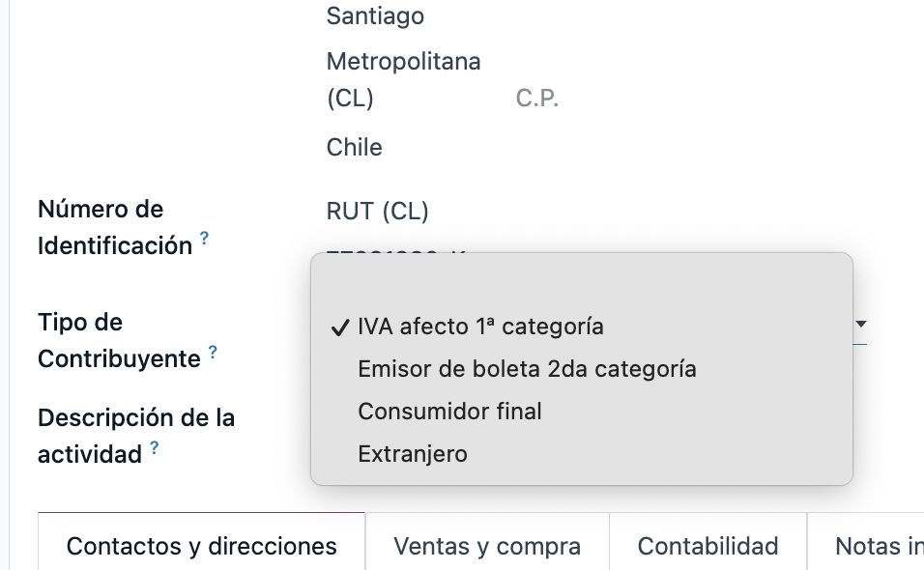The width and height of the screenshot is (924, 570).
Task: Click the C.P. postal code field
Action: (x=538, y=99)
